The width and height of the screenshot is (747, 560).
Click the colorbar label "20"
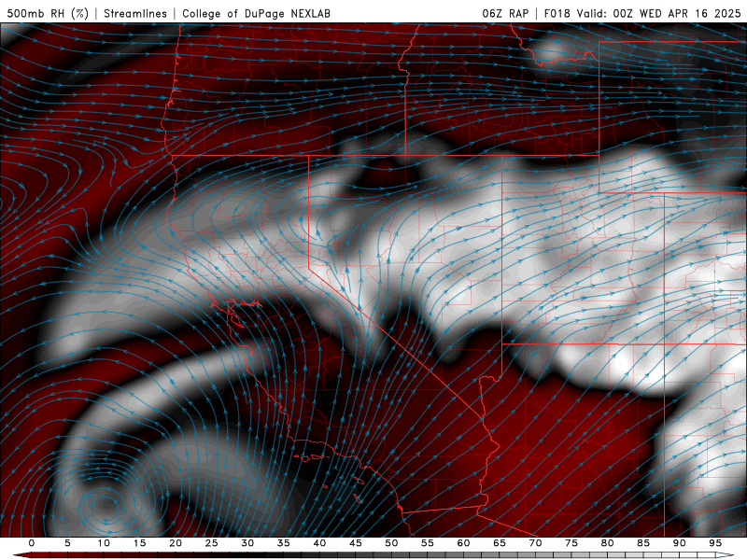click(x=176, y=543)
